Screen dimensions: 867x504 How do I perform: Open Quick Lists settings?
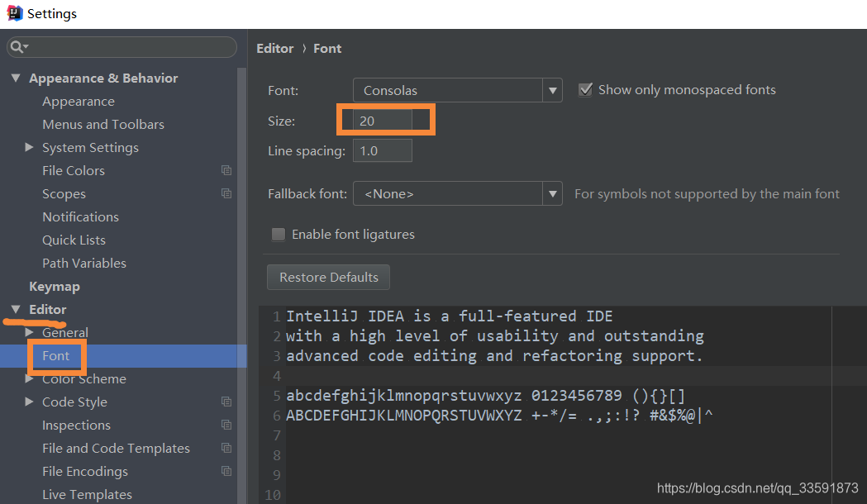click(74, 240)
